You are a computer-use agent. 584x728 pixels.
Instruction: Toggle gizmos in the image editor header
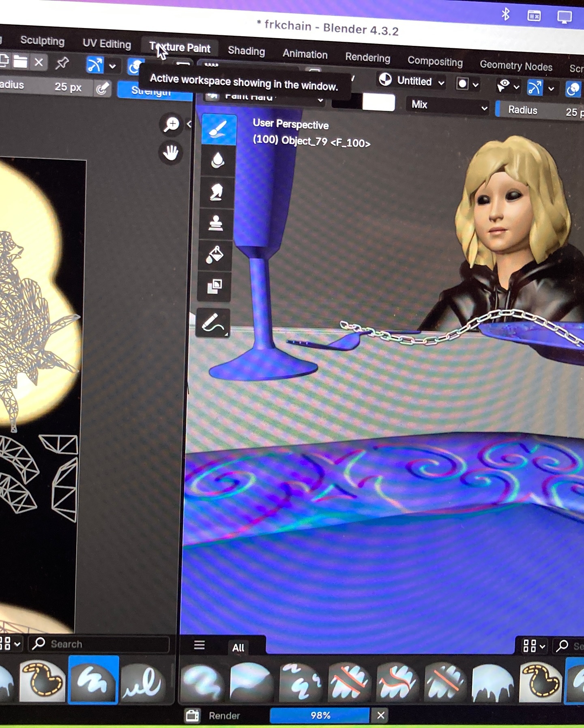95,65
